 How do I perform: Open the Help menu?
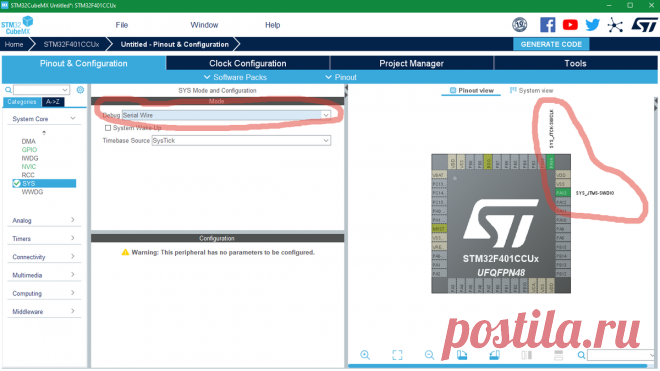272,25
